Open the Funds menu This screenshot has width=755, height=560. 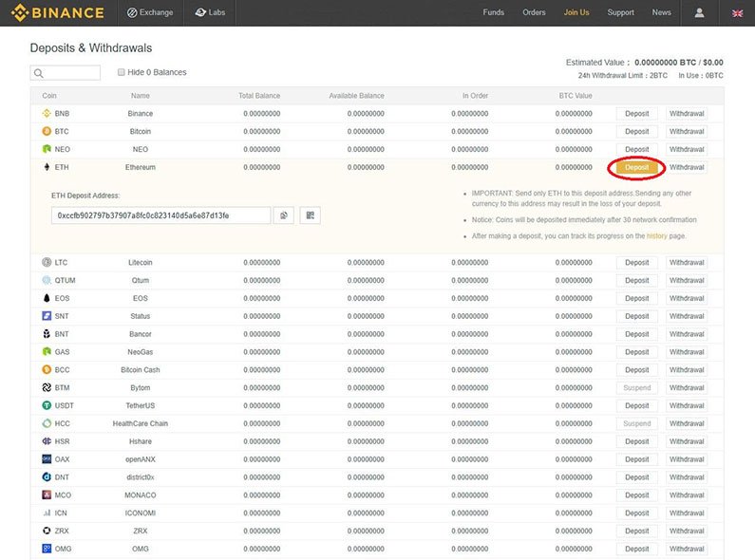pyautogui.click(x=494, y=12)
